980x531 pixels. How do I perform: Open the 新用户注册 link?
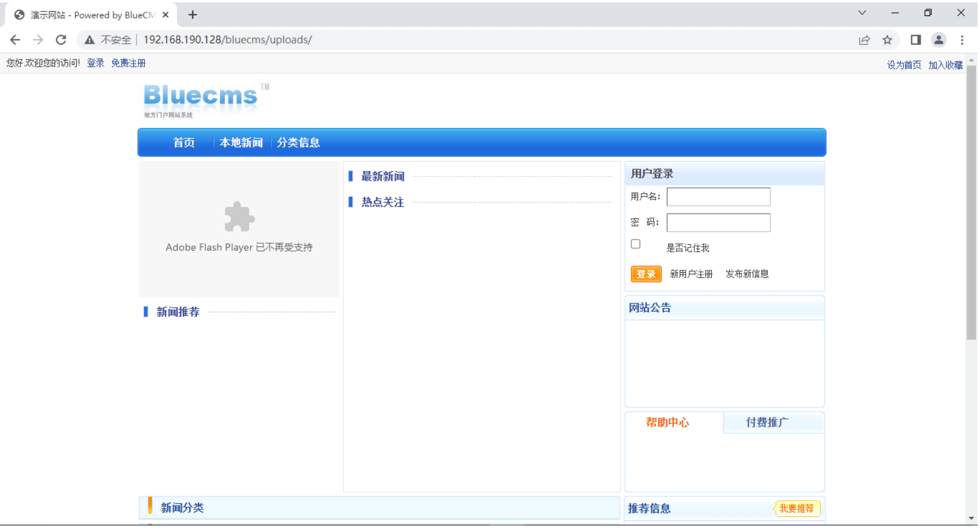691,274
